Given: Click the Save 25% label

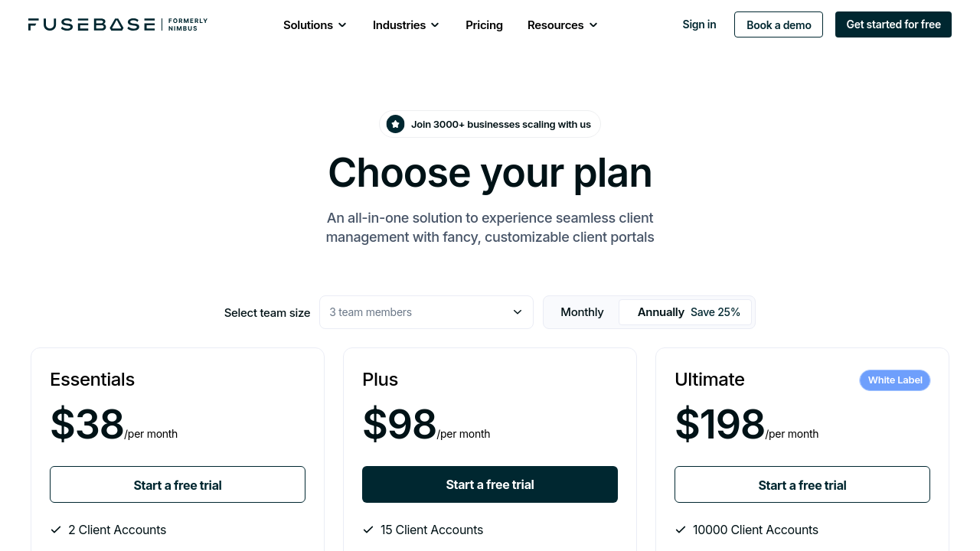Looking at the screenshot, I should [x=715, y=312].
